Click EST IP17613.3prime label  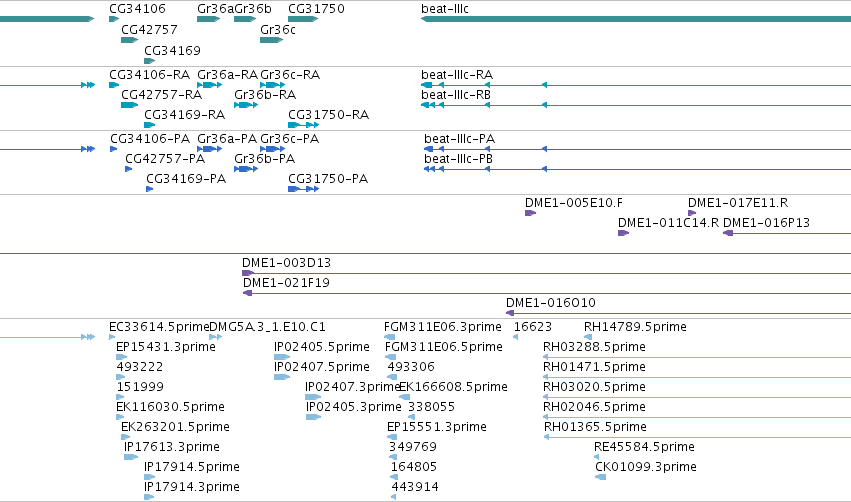point(172,447)
